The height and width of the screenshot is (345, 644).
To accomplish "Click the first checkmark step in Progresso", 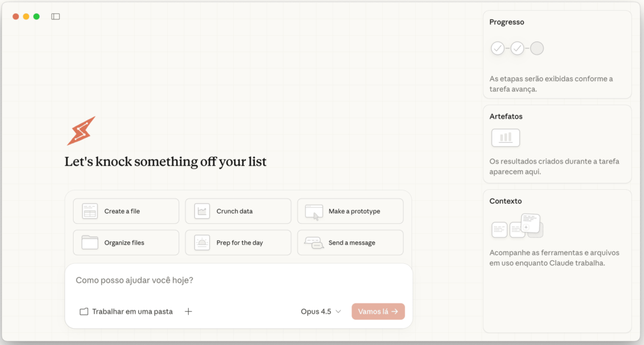I will coord(497,48).
